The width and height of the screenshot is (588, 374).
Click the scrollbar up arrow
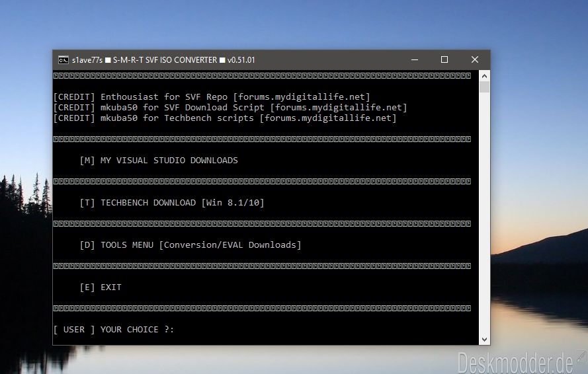(x=484, y=76)
